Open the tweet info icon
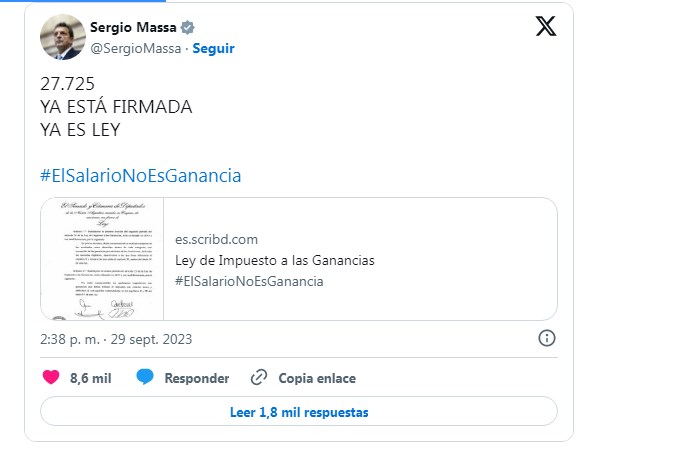The image size is (690, 454). 547,338
